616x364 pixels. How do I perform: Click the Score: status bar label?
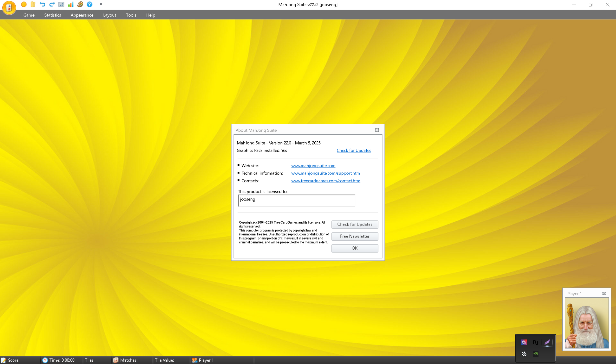(x=14, y=360)
